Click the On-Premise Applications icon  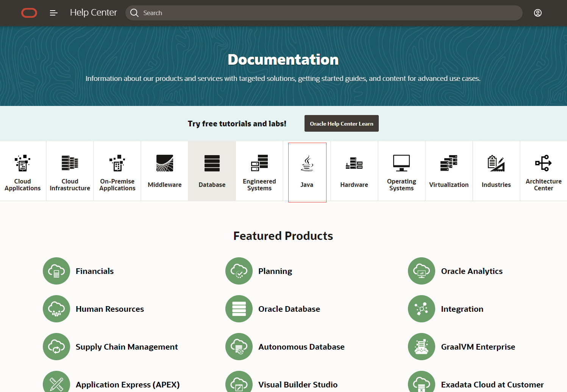pos(117,163)
